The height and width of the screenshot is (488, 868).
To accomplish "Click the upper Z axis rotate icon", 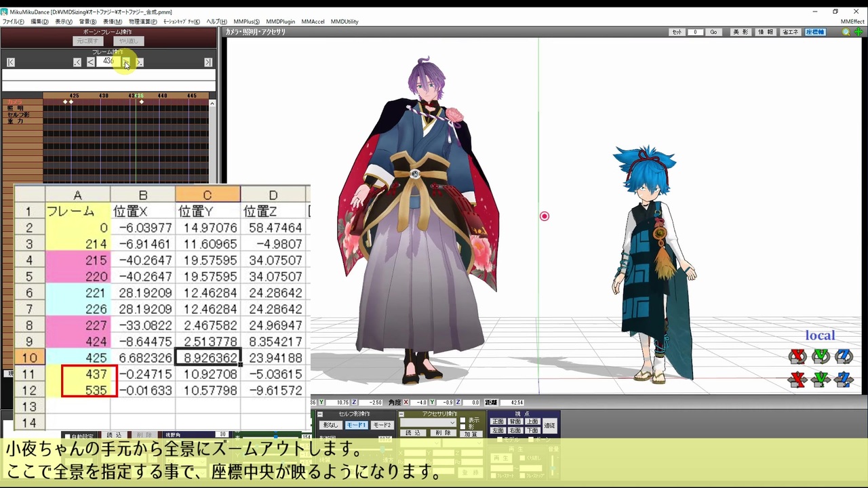I will (844, 356).
